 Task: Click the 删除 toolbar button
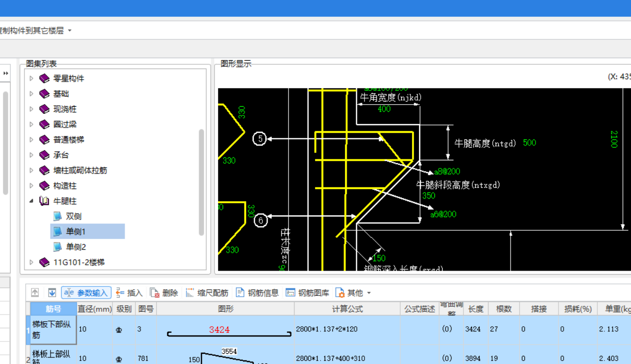tap(164, 293)
